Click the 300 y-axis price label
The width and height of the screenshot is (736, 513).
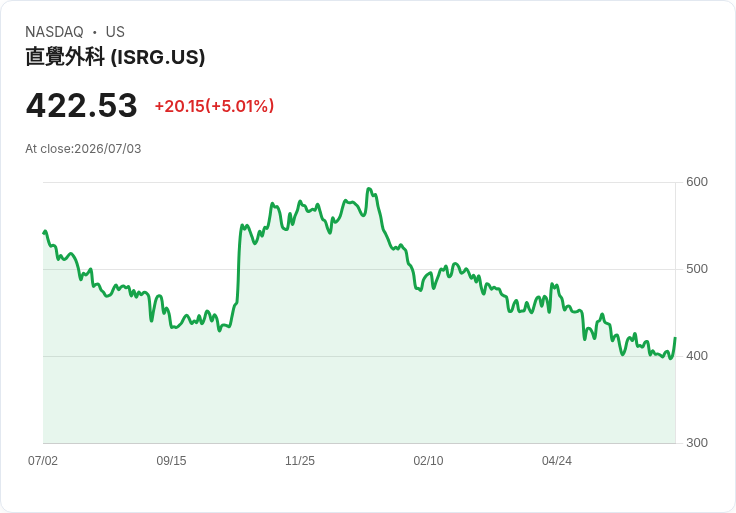(697, 443)
